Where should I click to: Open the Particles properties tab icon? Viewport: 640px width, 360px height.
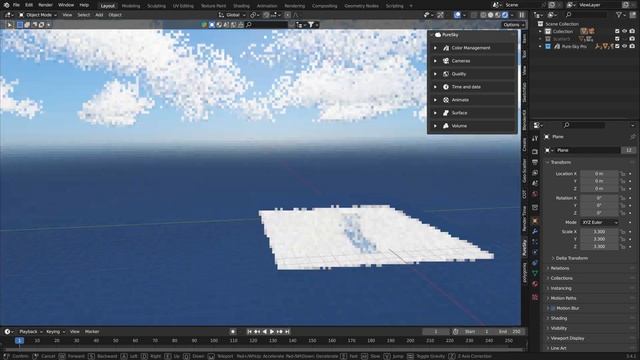pyautogui.click(x=535, y=242)
